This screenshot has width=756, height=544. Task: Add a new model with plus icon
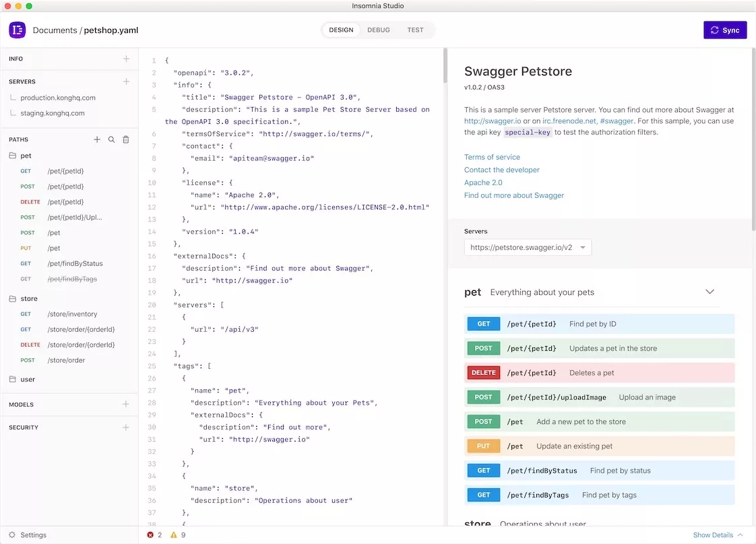[126, 404]
